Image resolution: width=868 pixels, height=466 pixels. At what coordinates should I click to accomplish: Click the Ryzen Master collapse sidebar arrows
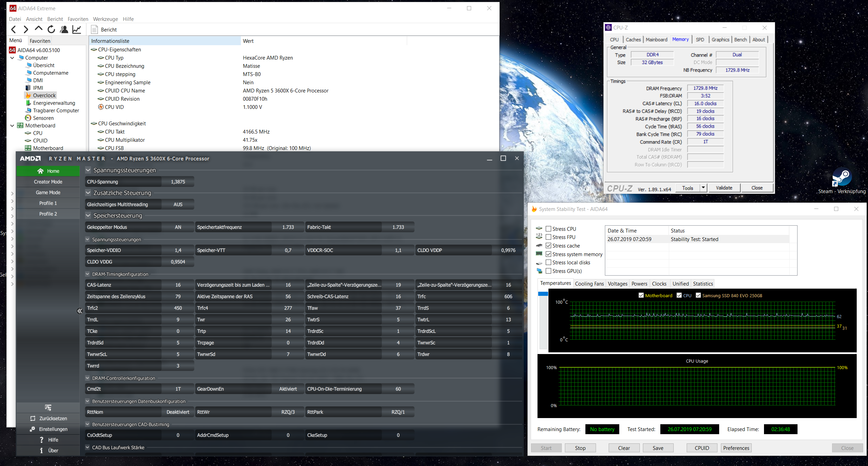[x=80, y=311]
